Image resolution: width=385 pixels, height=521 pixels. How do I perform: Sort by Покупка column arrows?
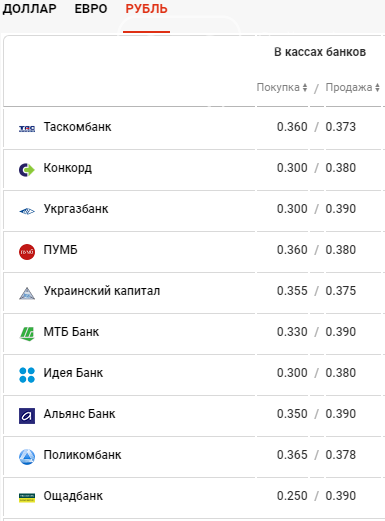(305, 88)
